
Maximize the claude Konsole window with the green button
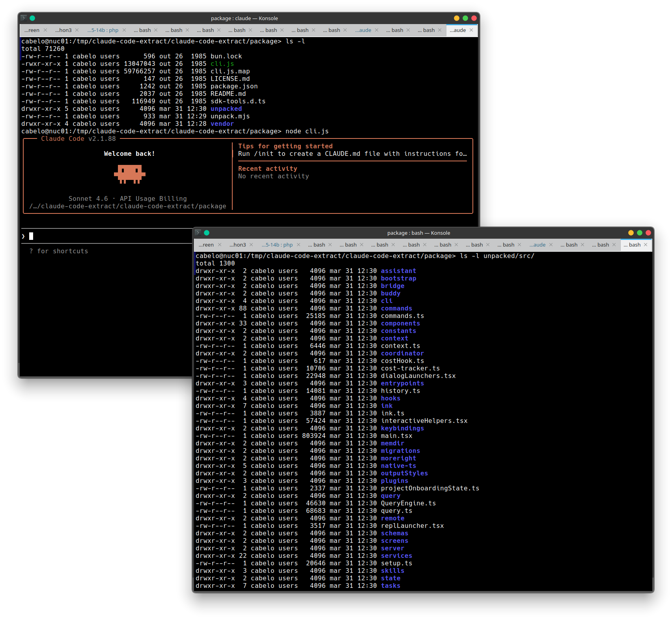pyautogui.click(x=465, y=18)
